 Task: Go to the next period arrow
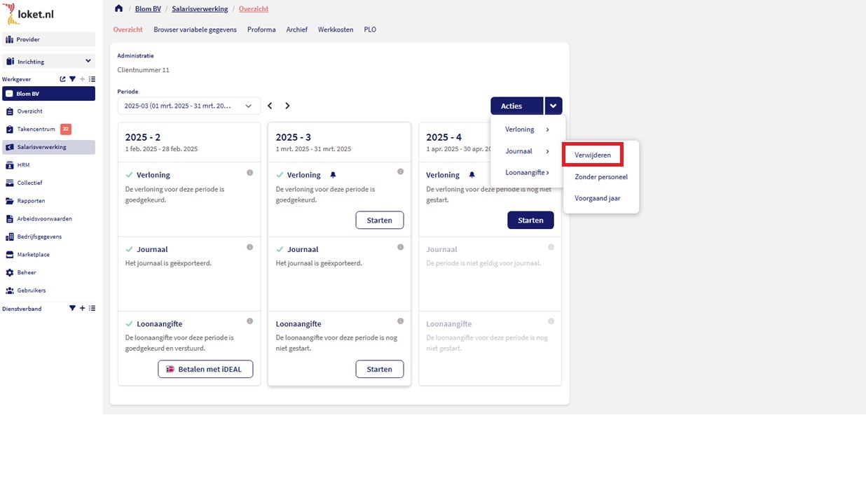click(287, 106)
